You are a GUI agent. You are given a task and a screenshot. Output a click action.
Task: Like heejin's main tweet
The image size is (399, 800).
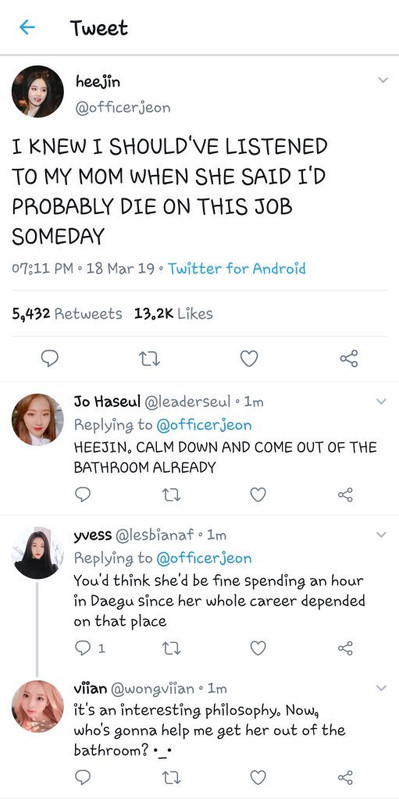tap(249, 359)
